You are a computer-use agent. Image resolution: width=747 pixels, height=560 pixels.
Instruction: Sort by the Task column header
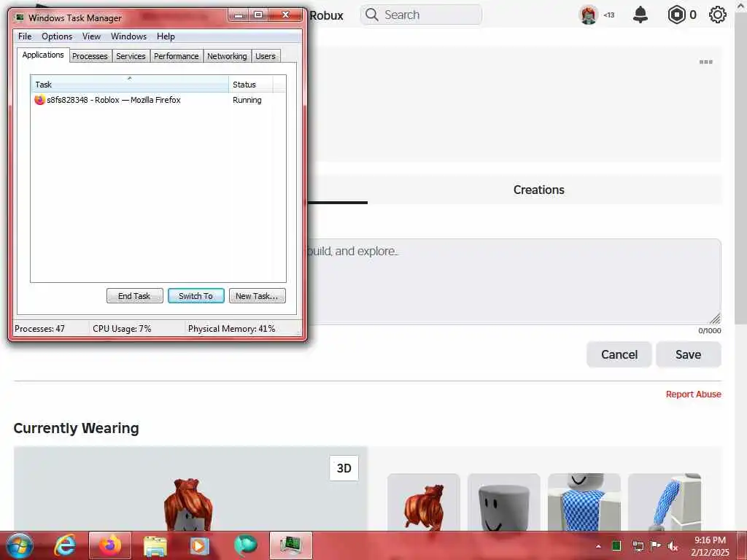coord(130,84)
